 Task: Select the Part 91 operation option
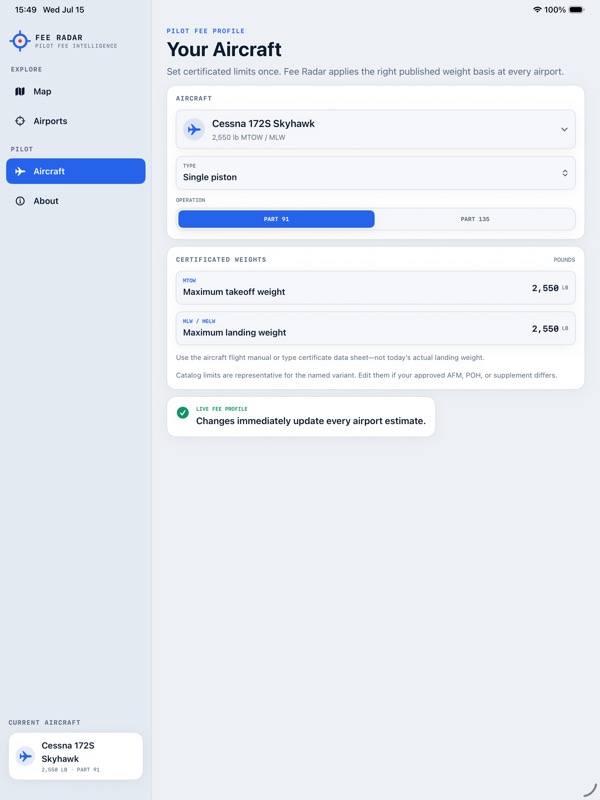click(x=276, y=219)
